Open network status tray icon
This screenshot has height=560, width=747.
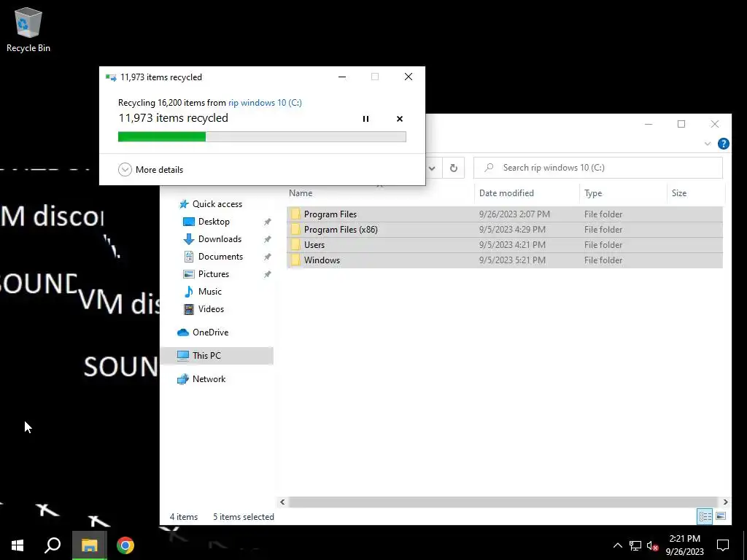click(x=635, y=545)
